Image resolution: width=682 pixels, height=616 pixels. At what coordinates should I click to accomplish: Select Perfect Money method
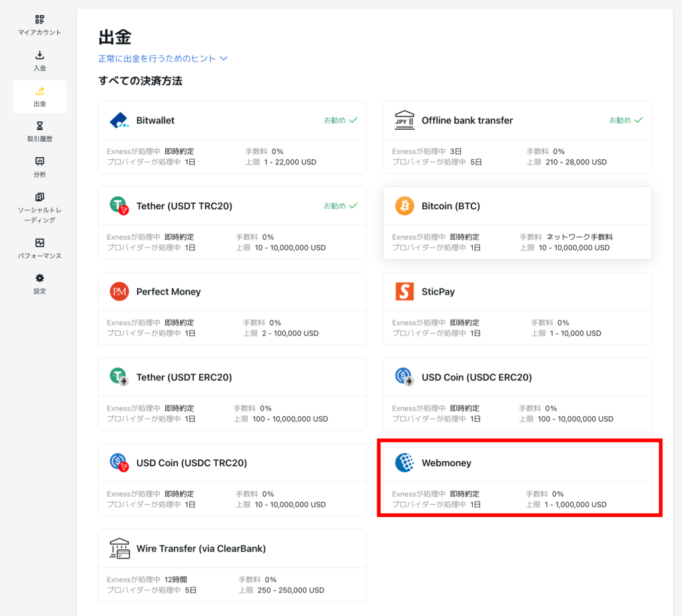[x=232, y=308]
